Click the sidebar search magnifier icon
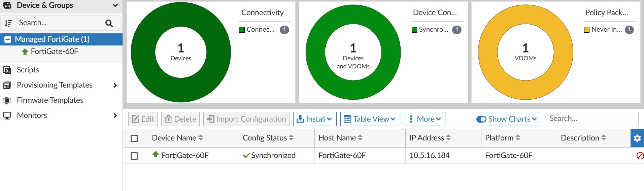The height and width of the screenshot is (191, 644). [x=109, y=23]
